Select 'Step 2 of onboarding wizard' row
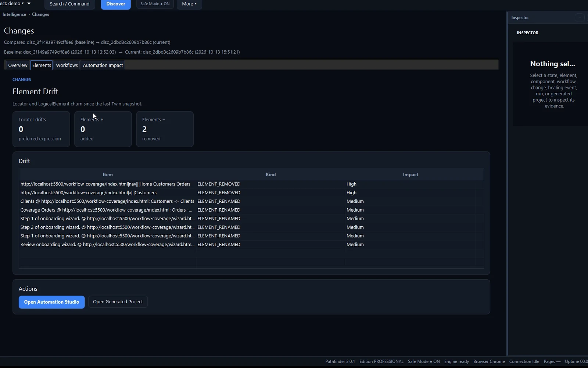 251,227
